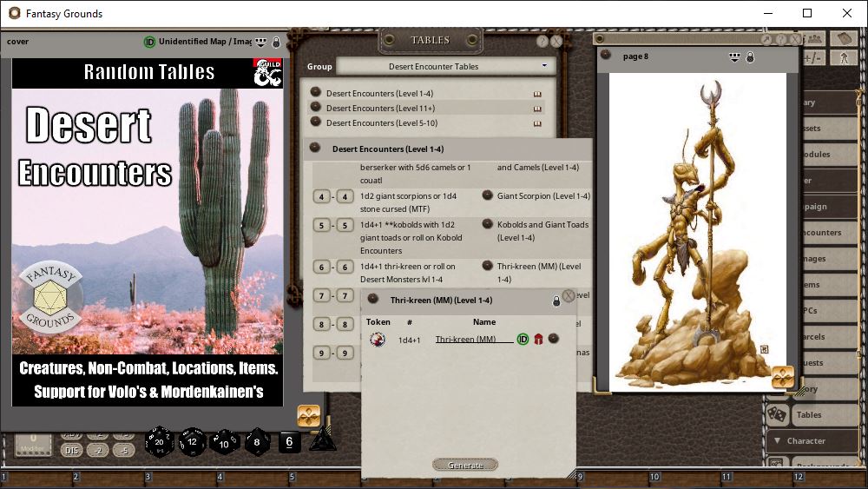Click the Desert Encounters cover image
The image size is (868, 489).
tap(148, 232)
